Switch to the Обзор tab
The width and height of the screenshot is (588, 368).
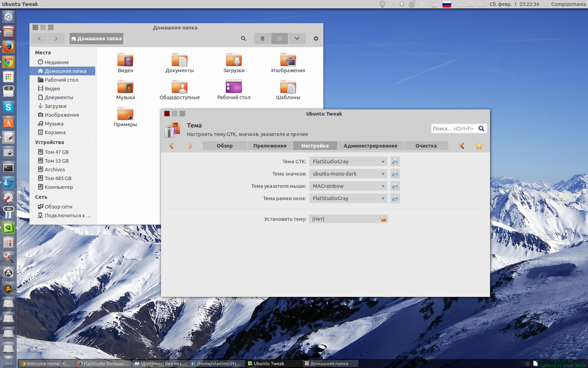pos(225,146)
